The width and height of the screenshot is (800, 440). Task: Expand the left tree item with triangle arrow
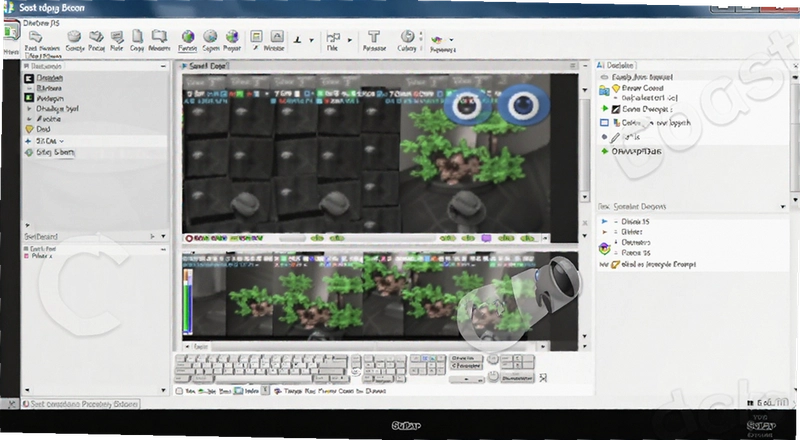click(29, 109)
